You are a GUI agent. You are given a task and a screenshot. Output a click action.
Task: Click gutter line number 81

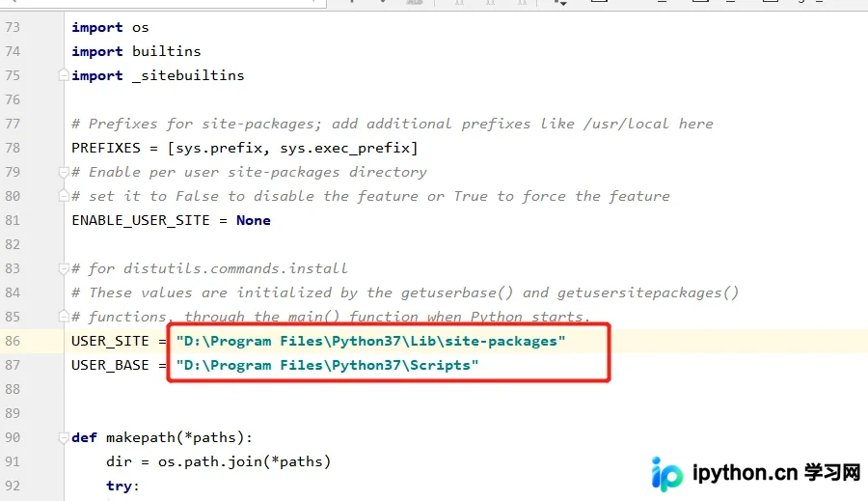(13, 220)
